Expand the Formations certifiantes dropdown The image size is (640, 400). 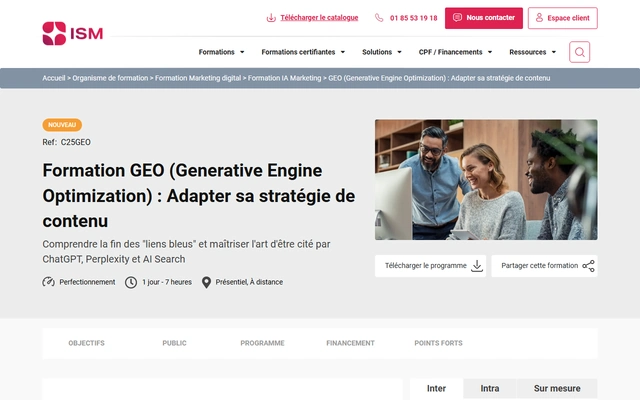(x=303, y=52)
